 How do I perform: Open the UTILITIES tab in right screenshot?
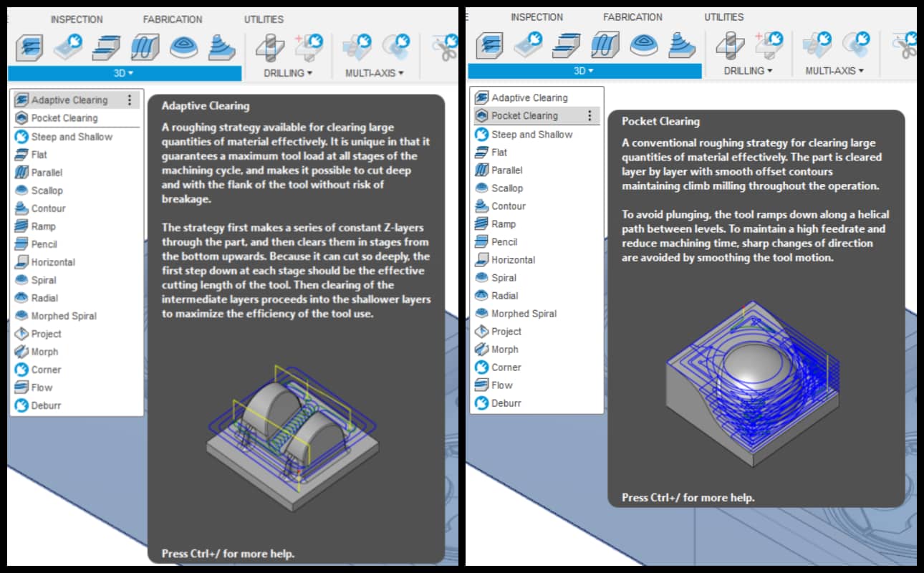coord(724,16)
